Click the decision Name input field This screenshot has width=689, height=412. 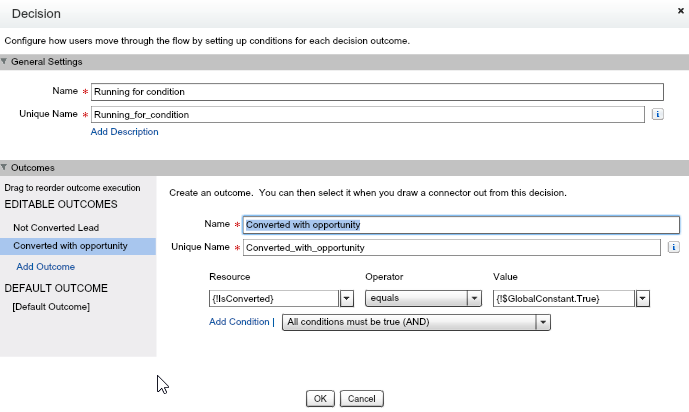tap(376, 92)
